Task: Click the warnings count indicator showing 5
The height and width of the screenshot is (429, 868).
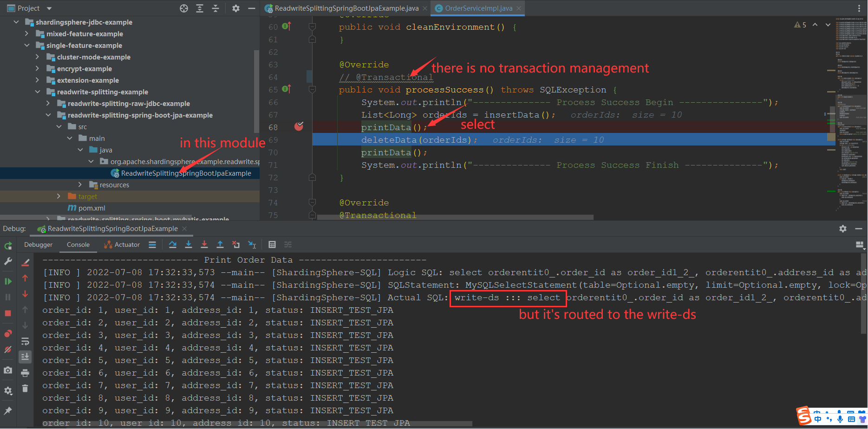Action: point(800,25)
